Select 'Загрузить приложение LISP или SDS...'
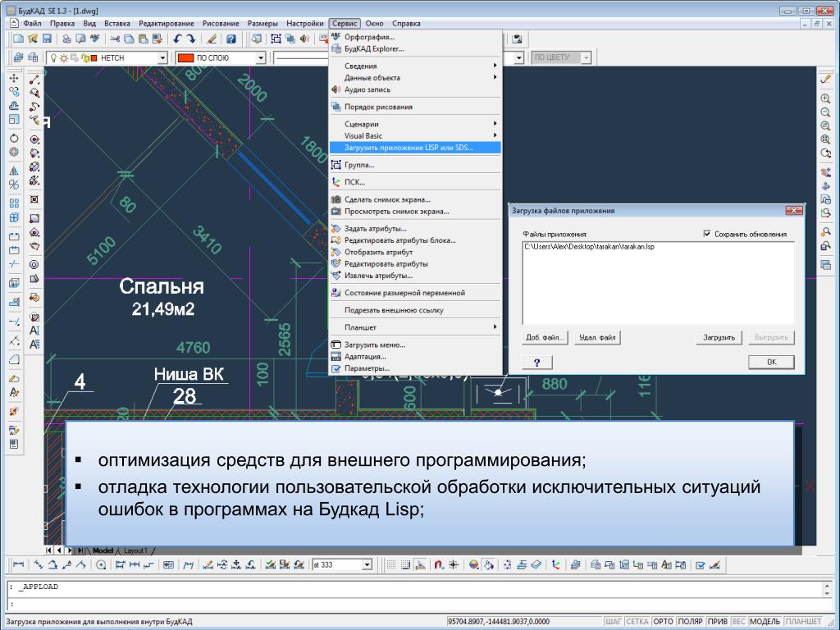 coord(415,148)
